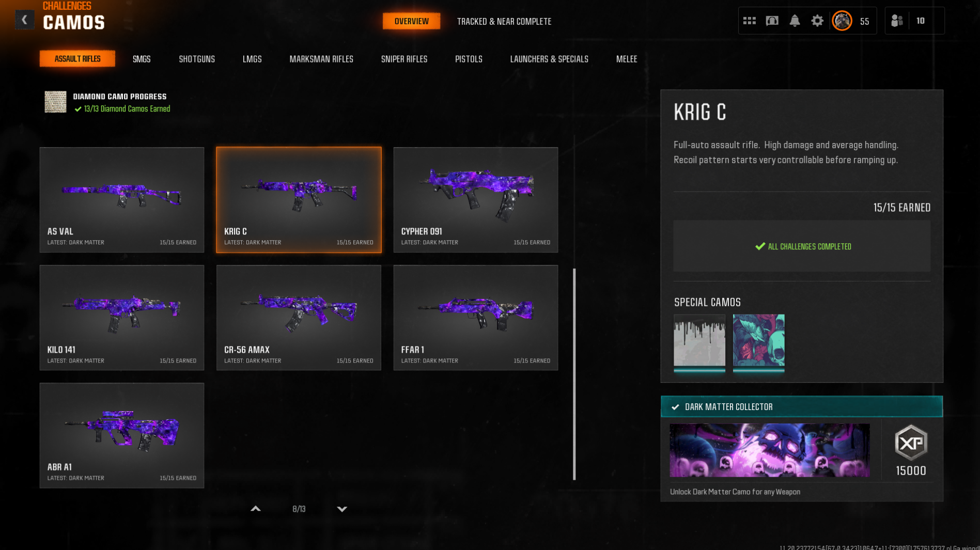Open the grid menu icon
Image resolution: width=980 pixels, height=550 pixels.
pos(749,21)
